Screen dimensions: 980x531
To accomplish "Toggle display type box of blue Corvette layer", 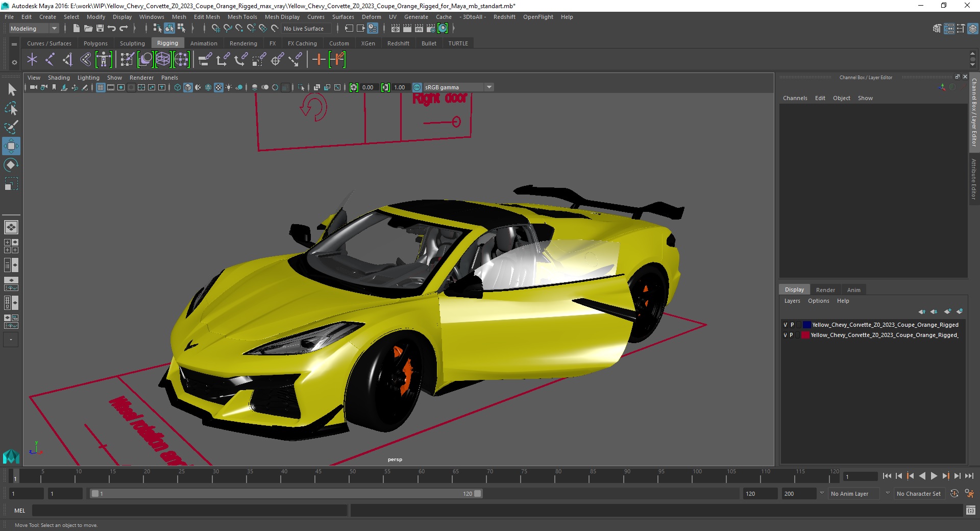I will (x=799, y=325).
